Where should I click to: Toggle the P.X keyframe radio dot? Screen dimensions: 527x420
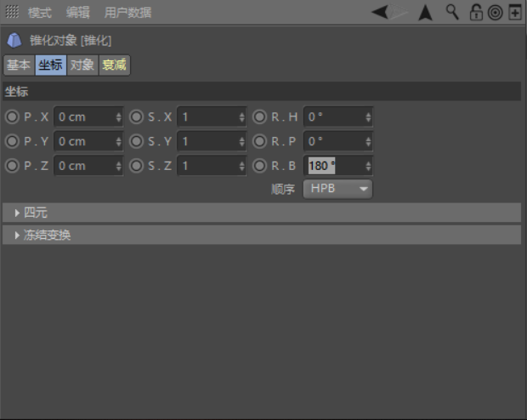point(12,116)
